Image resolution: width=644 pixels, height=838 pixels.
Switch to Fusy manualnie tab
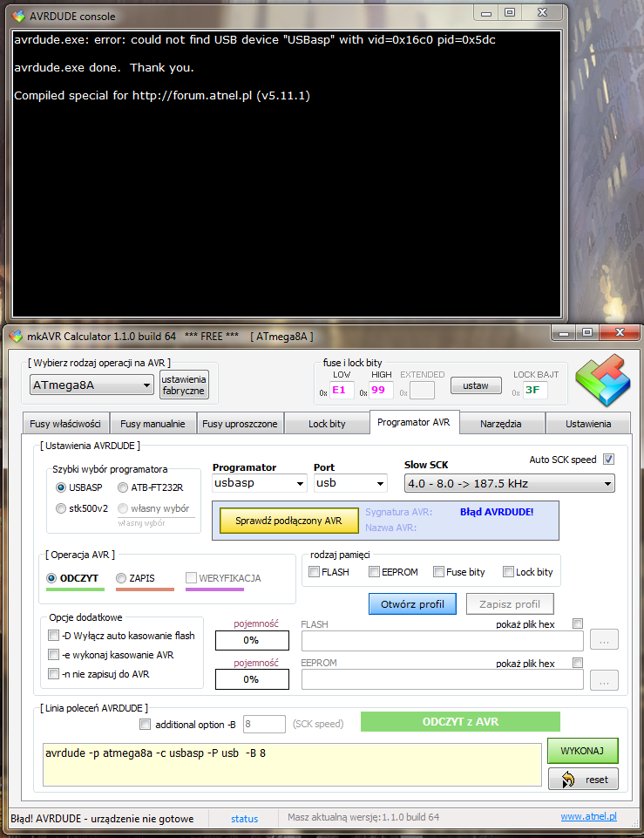click(153, 424)
